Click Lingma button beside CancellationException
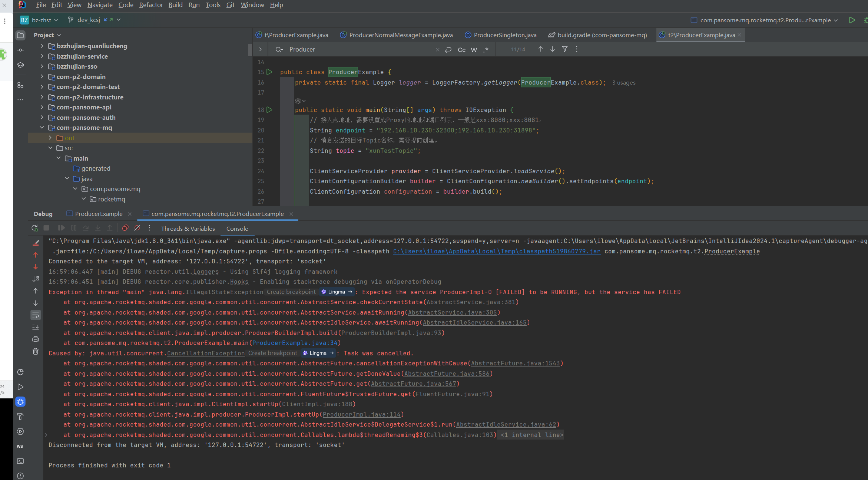 coord(318,353)
